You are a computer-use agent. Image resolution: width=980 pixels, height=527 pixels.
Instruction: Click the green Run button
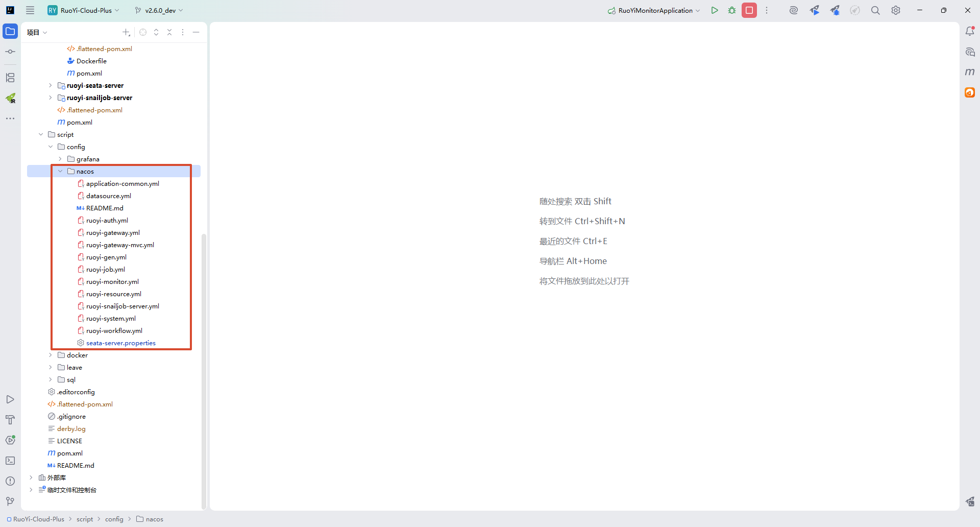pyautogui.click(x=715, y=10)
